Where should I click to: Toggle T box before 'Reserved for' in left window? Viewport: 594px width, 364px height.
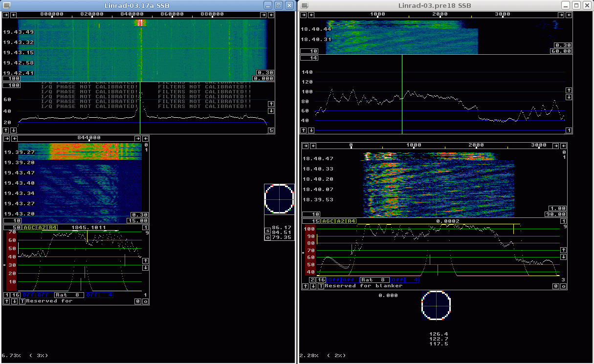click(x=22, y=301)
